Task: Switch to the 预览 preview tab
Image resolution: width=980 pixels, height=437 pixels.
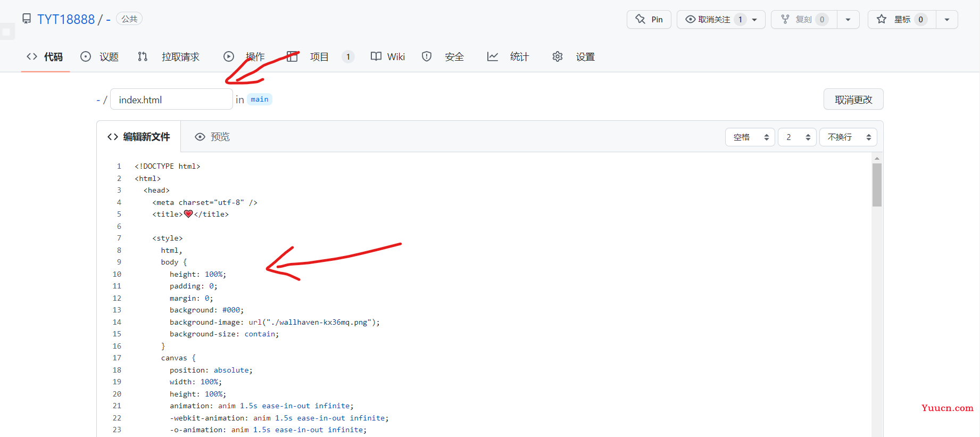Action: [212, 137]
